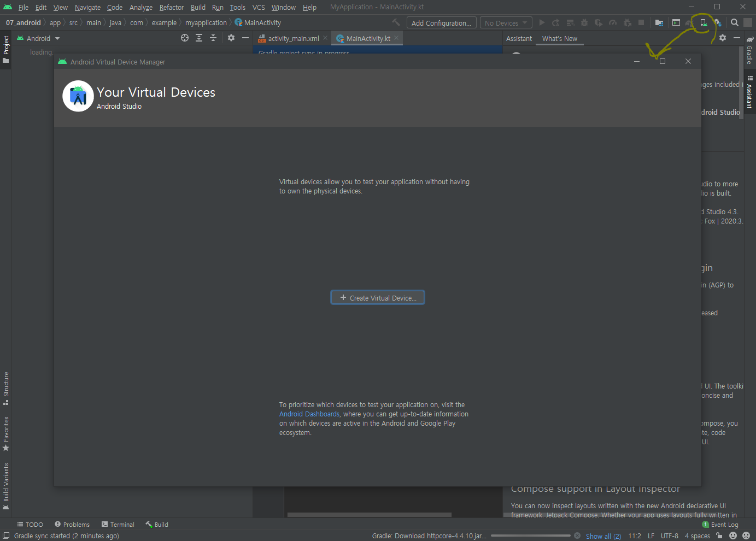756x541 pixels.
Task: Cancel the Gradle download progress
Action: 577,536
